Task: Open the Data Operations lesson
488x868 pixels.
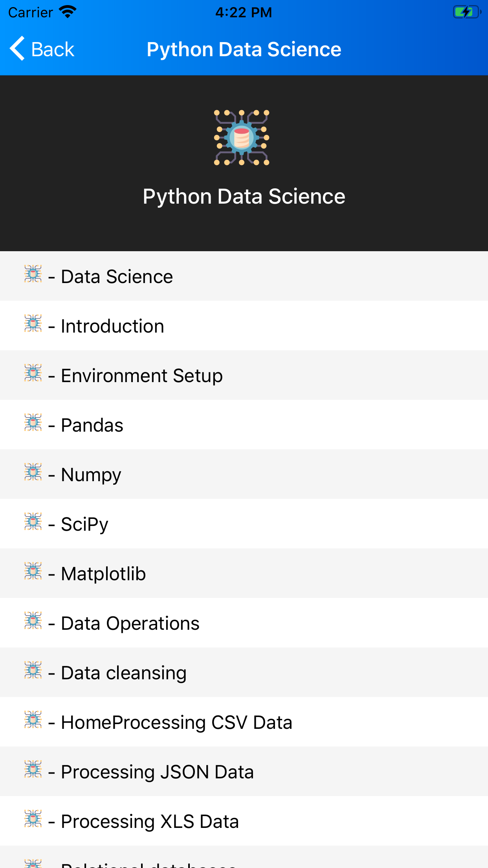Action: point(130,623)
